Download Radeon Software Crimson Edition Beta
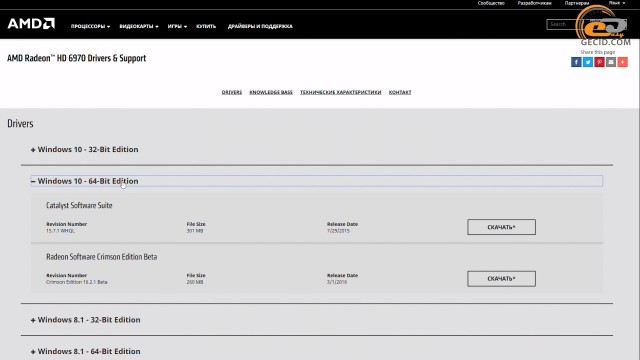The width and height of the screenshot is (640, 360). (501, 278)
